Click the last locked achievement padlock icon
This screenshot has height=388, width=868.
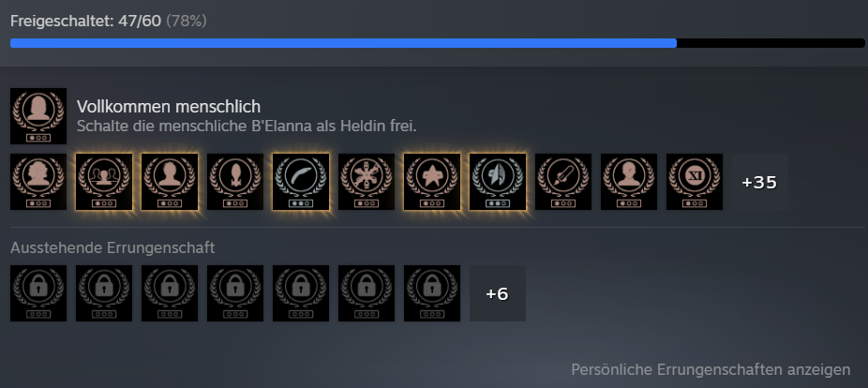click(432, 293)
